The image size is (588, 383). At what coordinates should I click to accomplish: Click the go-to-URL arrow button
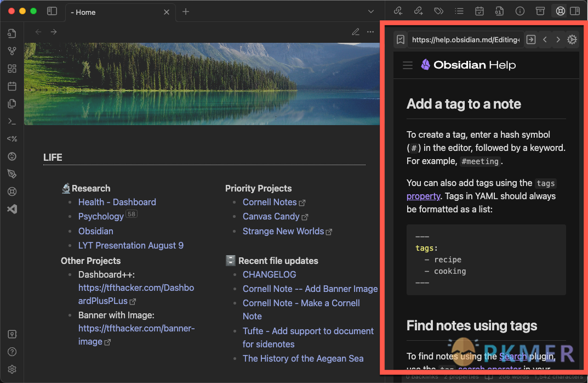tap(531, 40)
